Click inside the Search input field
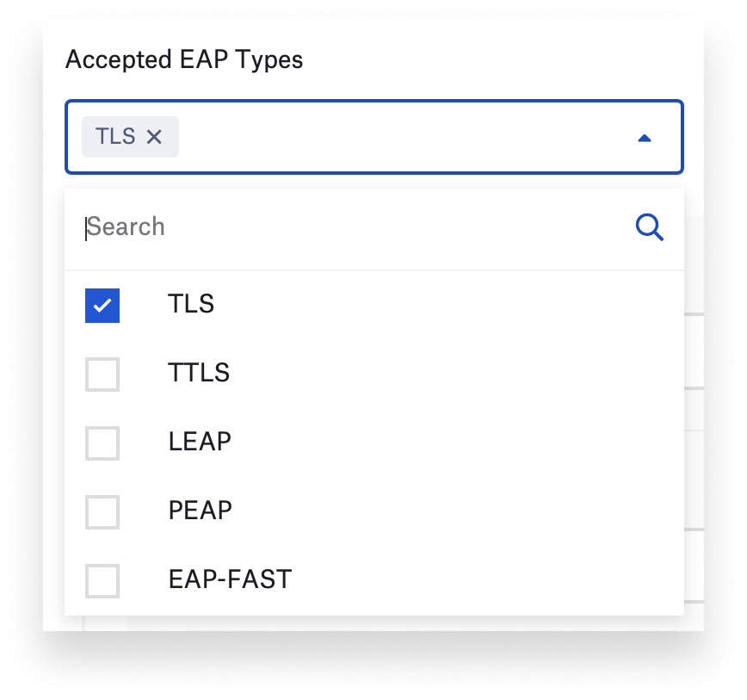 pos(258,226)
